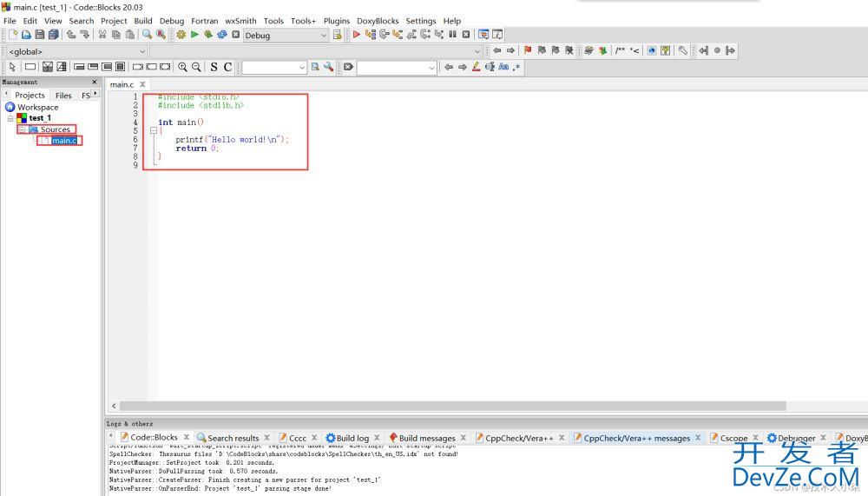Pause the debugger with Break icon
The width and height of the screenshot is (868, 496).
click(453, 35)
